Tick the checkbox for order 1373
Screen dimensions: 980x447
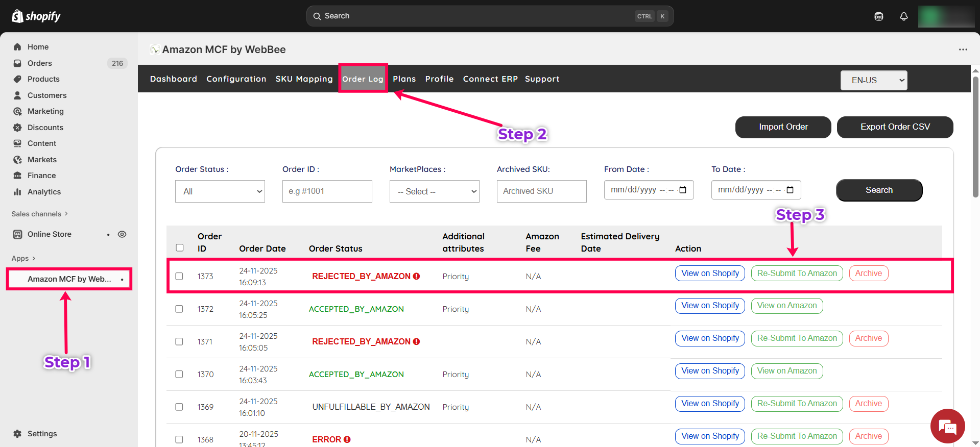(179, 276)
